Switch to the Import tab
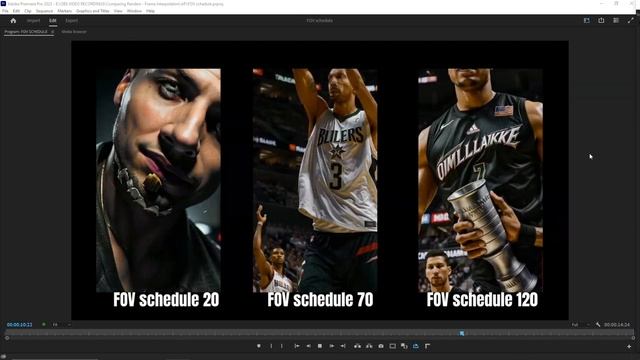This screenshot has width=640, height=360. coord(33,20)
